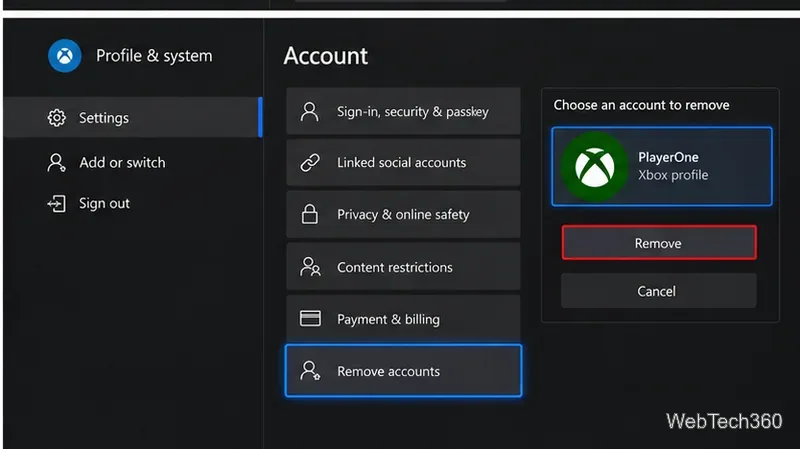Click the credit card Payment & billing icon

[310, 318]
